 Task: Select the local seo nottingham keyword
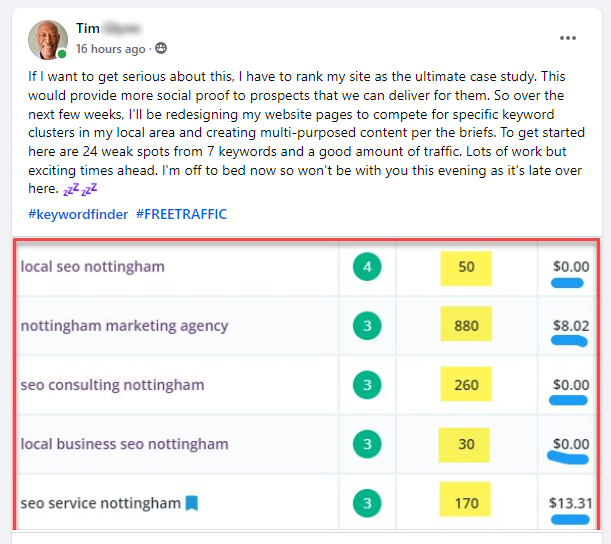pyautogui.click(x=93, y=267)
